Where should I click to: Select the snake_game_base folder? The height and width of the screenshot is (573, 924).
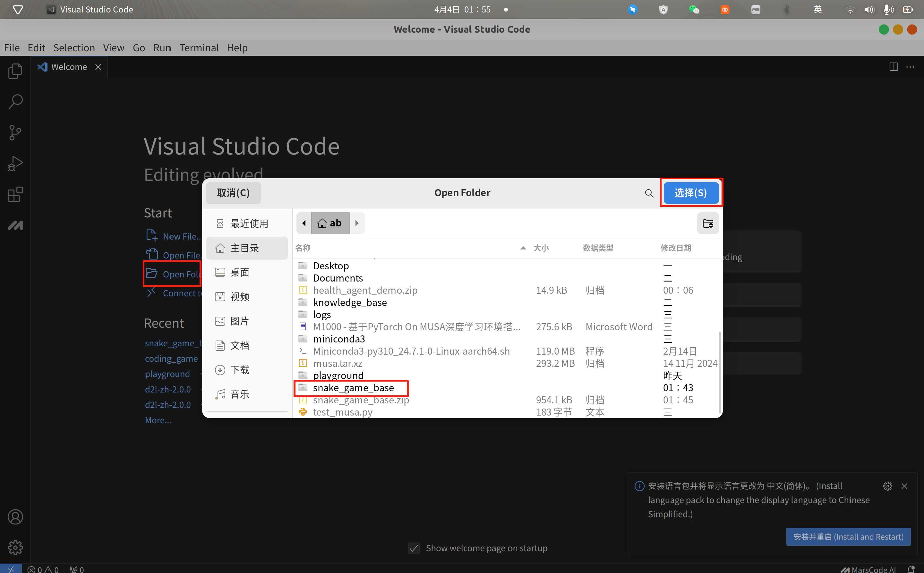click(353, 388)
